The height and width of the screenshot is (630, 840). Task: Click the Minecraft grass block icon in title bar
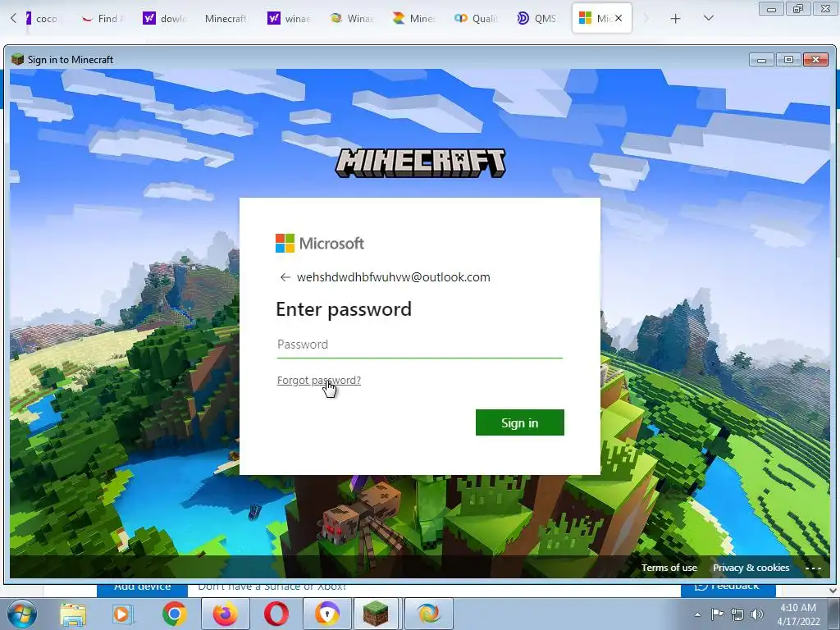click(x=18, y=59)
